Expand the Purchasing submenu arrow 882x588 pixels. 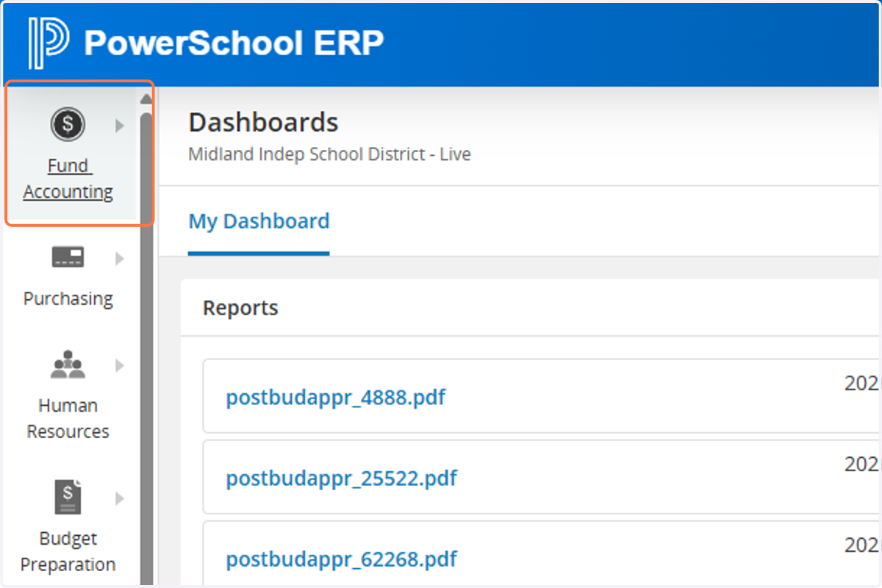point(120,259)
